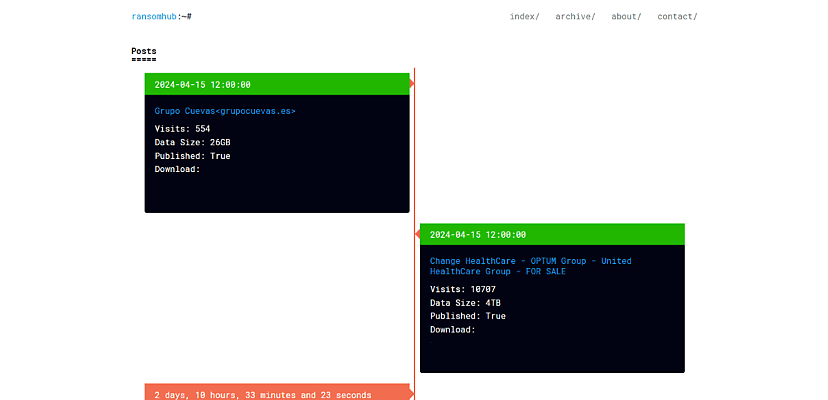Screen dimensions: 828x400
Task: Open the Grupo Cuevas<grupocuevas.es> post link
Action: [x=225, y=111]
